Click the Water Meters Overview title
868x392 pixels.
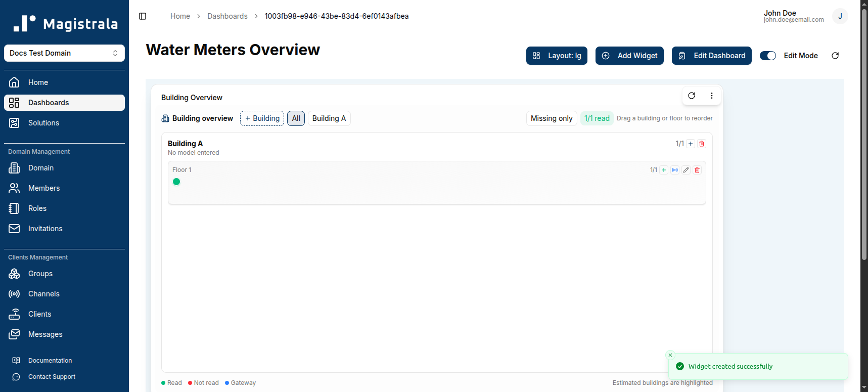tap(233, 50)
